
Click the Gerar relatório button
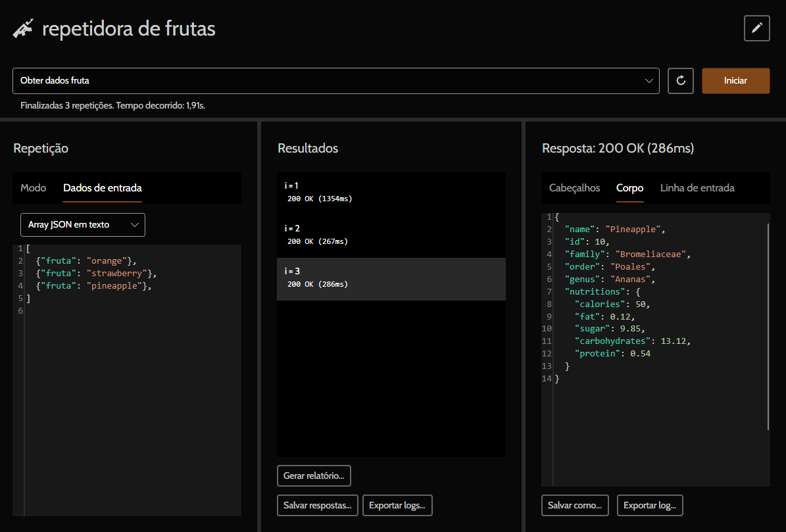tap(314, 475)
